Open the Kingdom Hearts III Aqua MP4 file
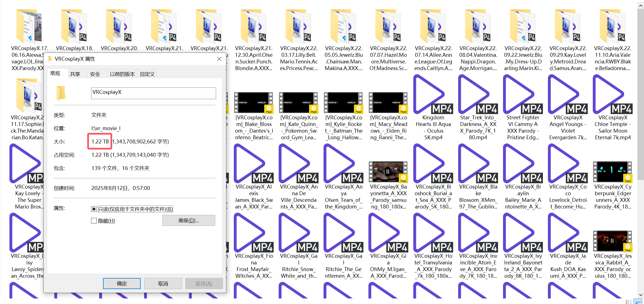 click(x=433, y=95)
